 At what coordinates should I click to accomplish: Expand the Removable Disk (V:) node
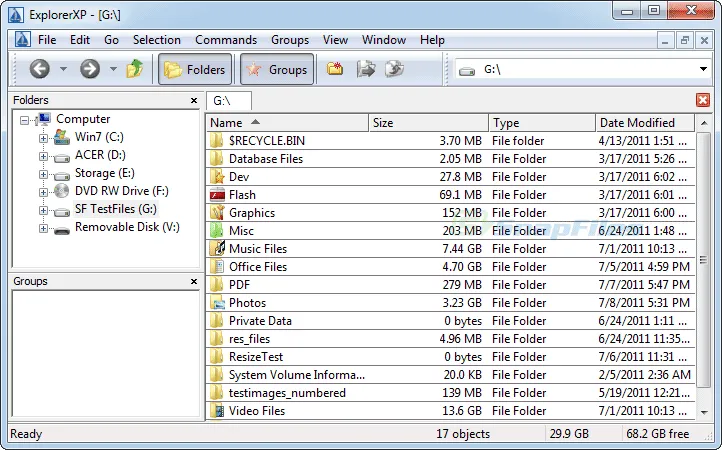(x=43, y=228)
